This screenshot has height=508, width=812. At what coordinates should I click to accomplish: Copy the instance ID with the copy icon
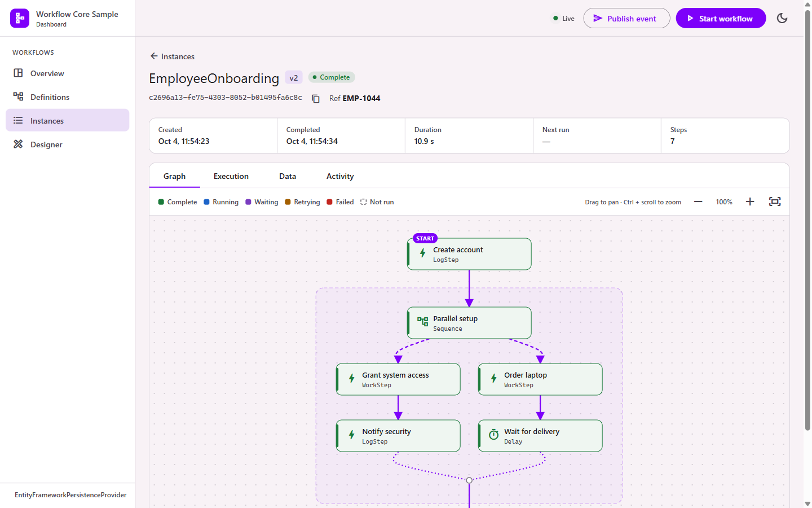[316, 98]
